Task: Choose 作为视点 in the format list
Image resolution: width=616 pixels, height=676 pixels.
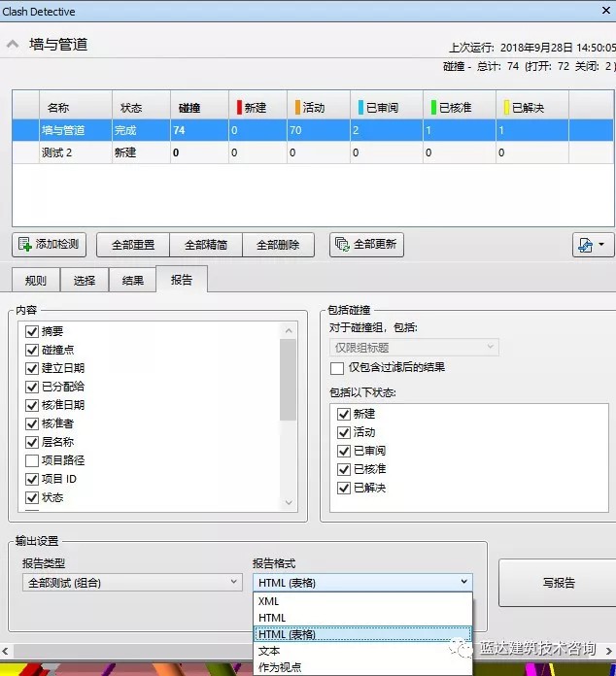Action: [x=280, y=667]
